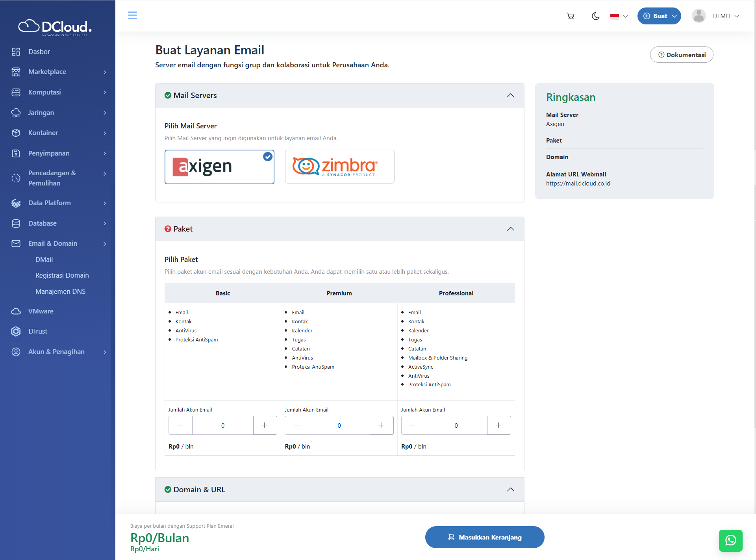Collapse the Mail Servers section

510,95
